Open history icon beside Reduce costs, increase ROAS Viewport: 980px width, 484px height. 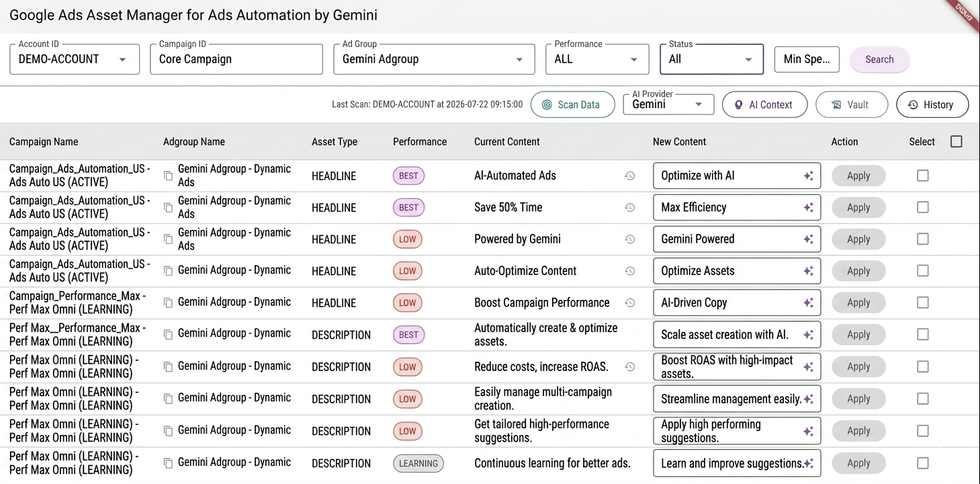click(629, 367)
